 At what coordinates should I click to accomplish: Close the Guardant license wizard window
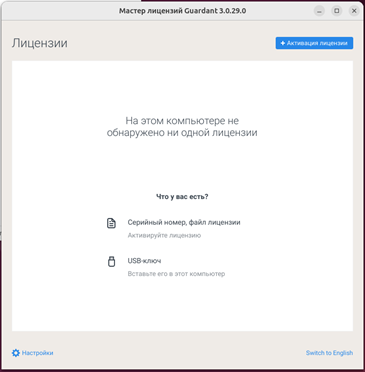[354, 11]
